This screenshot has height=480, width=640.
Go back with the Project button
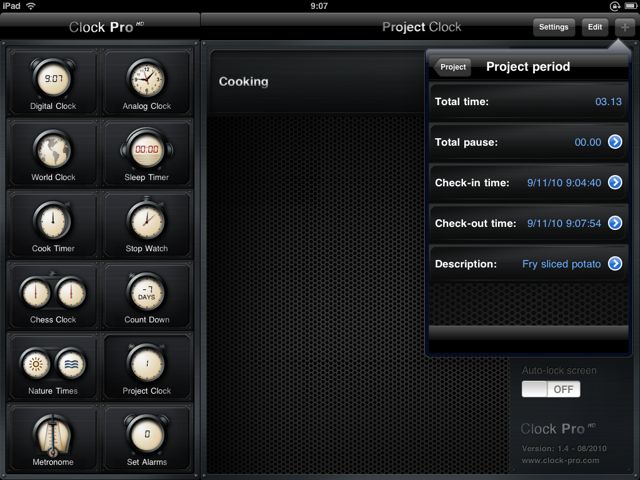pyautogui.click(x=452, y=67)
